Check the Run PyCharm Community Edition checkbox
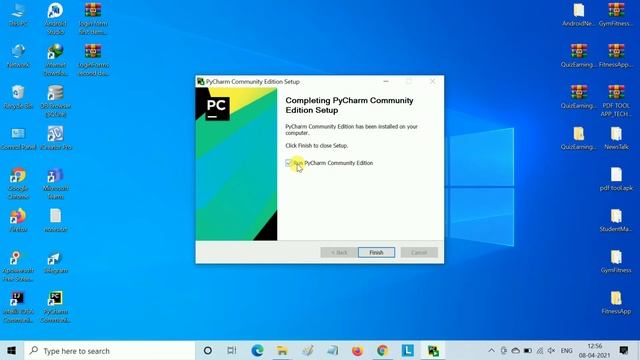The image size is (640, 360). [289, 163]
